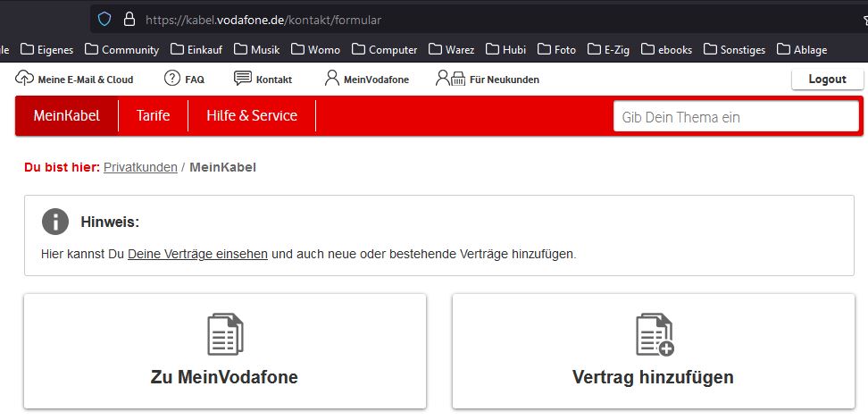Click the browser address bar URL

tap(263, 20)
